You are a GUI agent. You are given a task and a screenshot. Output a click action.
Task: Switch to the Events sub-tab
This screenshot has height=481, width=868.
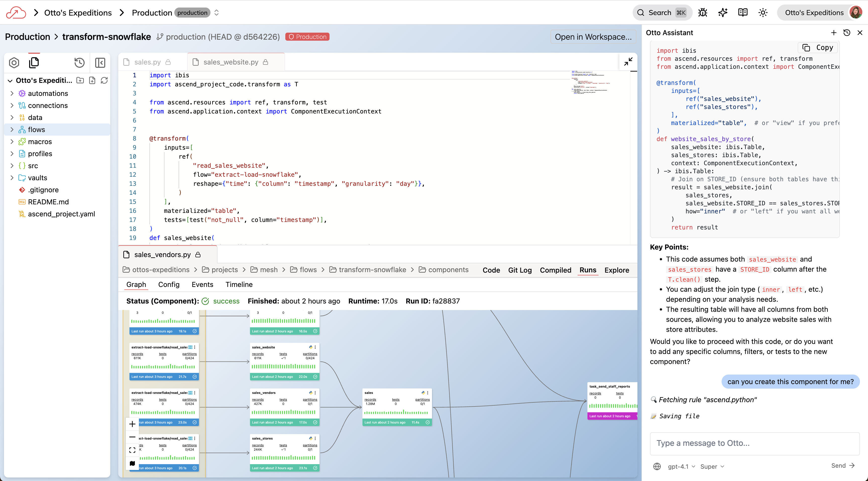(x=202, y=285)
